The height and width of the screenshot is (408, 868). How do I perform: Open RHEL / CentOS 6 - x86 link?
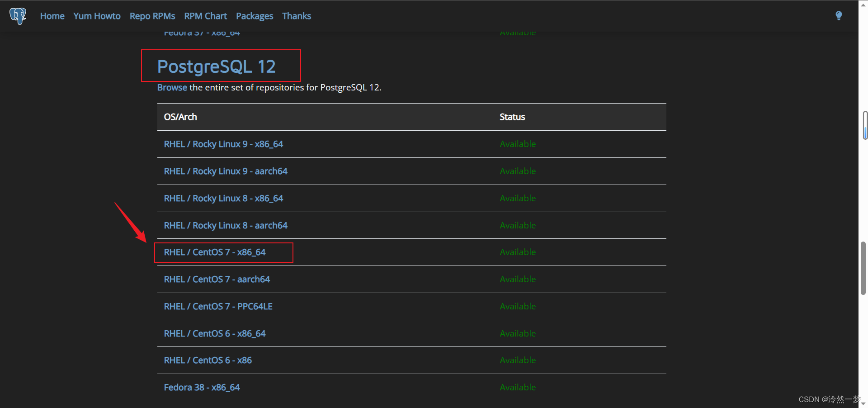click(208, 360)
